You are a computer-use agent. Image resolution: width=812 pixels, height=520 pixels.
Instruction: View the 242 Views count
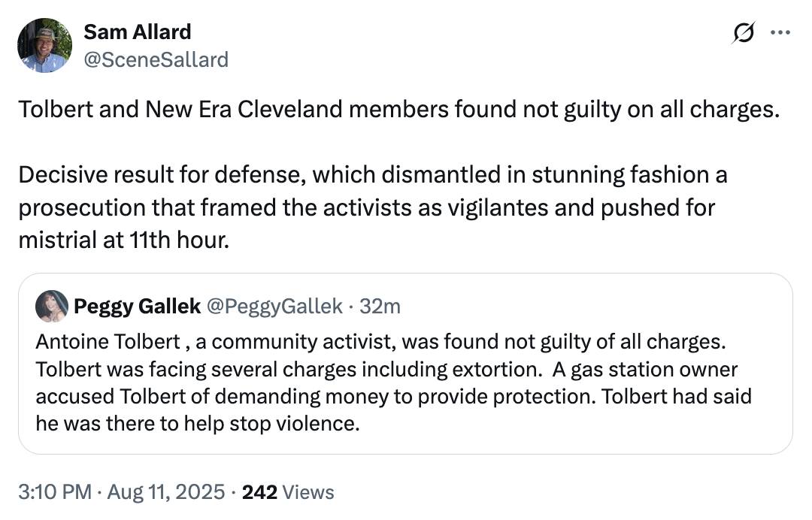pos(288,491)
